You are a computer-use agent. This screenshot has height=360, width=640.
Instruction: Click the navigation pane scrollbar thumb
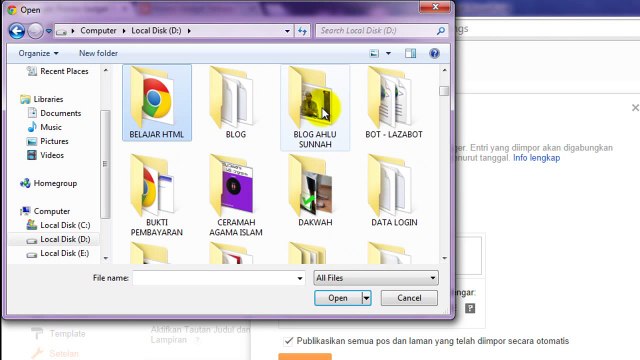pos(105,164)
